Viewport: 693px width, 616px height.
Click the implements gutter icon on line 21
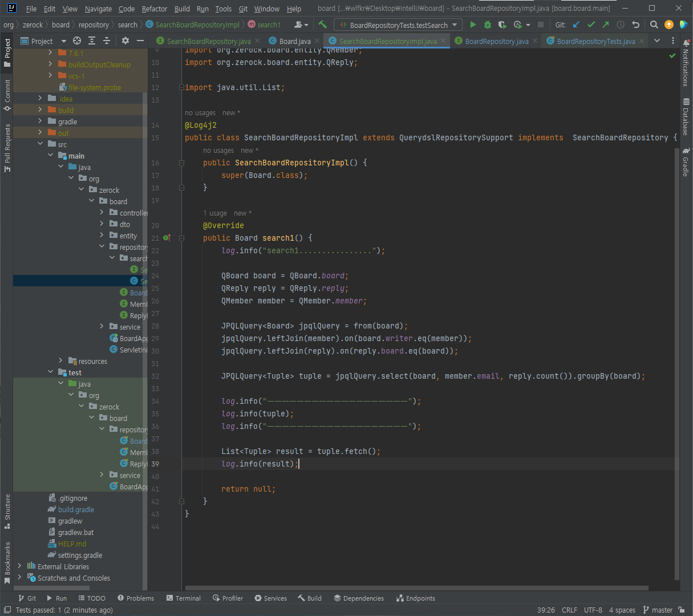167,238
